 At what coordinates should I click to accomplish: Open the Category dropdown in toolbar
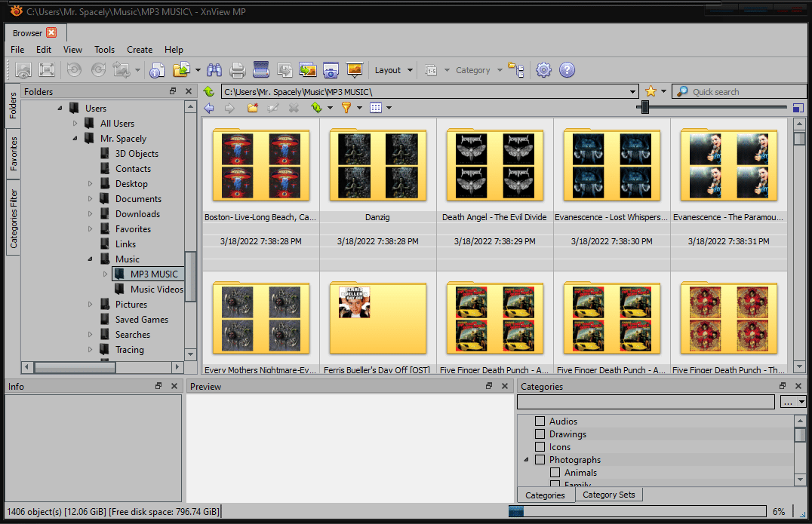coord(479,70)
